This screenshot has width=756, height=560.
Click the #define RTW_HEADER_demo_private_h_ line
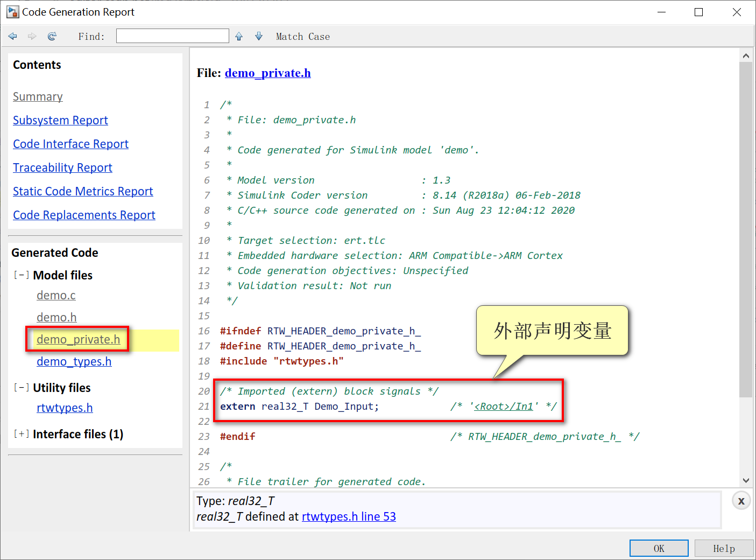point(321,346)
